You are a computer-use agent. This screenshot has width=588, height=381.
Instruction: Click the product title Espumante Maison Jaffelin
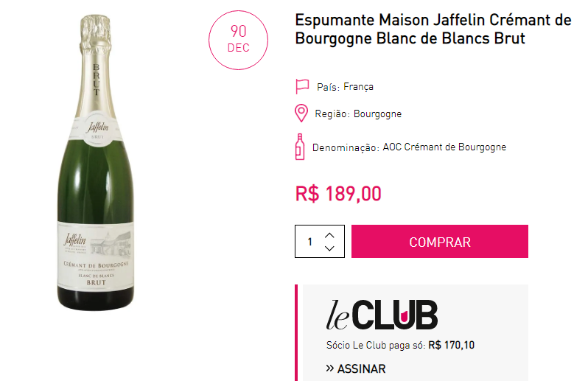433,29
